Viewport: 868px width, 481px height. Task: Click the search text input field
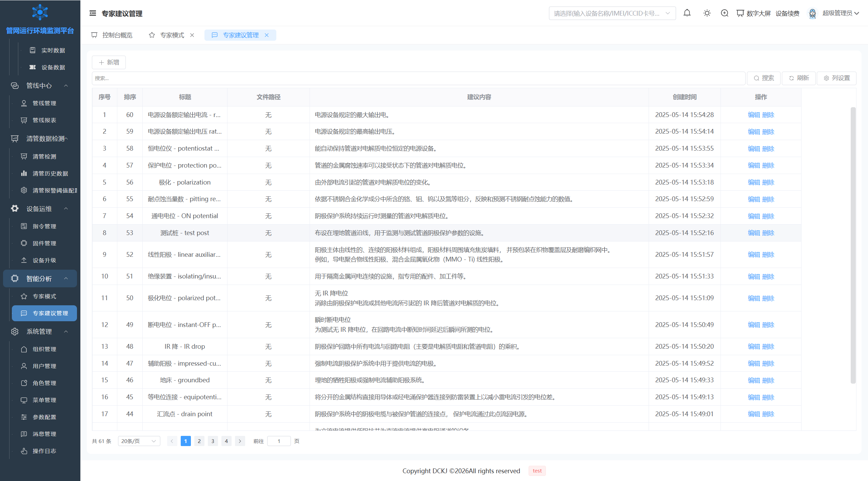pyautogui.click(x=418, y=78)
